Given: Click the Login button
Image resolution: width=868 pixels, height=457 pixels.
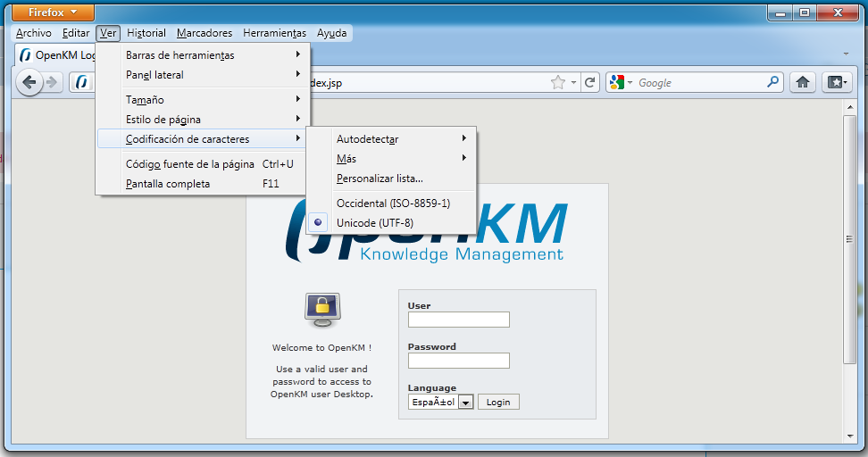Looking at the screenshot, I should pos(498,403).
